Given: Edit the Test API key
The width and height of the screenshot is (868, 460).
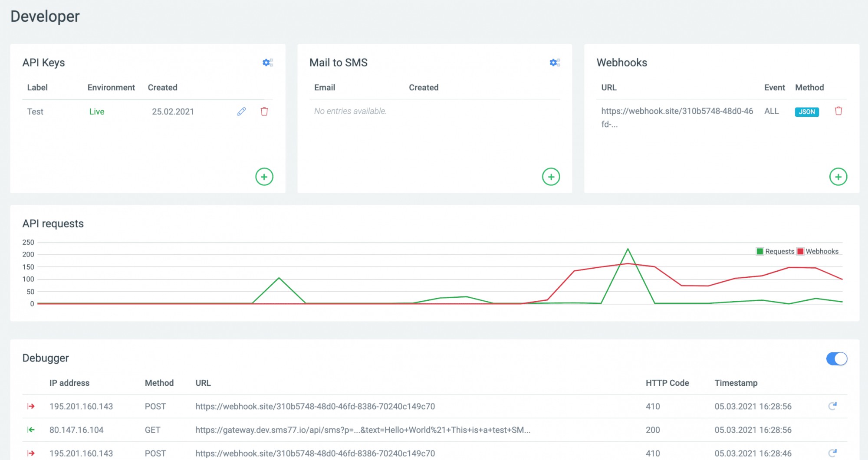Looking at the screenshot, I should (242, 112).
